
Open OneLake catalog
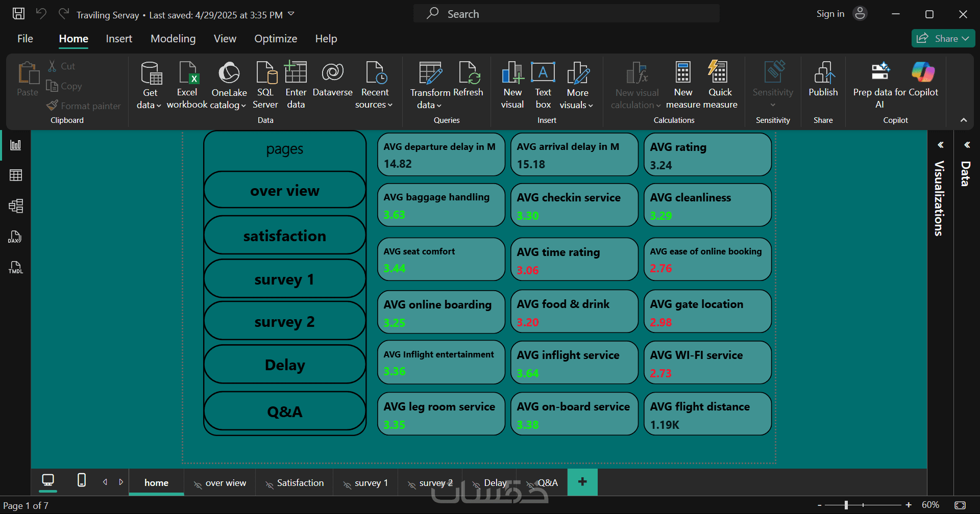pyautogui.click(x=229, y=85)
